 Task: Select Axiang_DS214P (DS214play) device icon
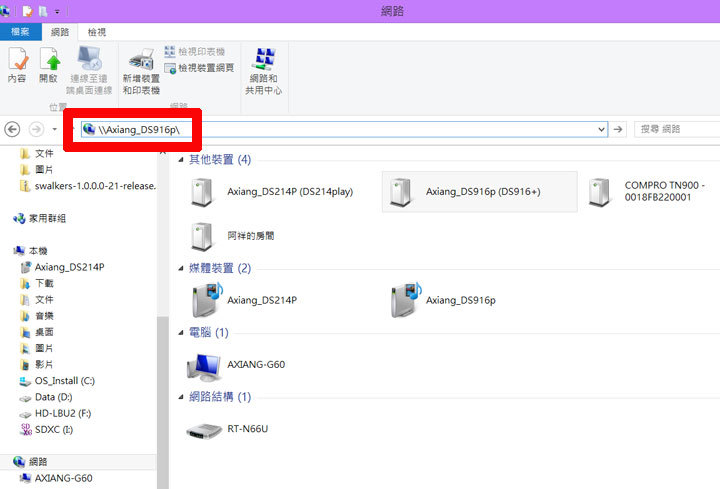coord(202,192)
